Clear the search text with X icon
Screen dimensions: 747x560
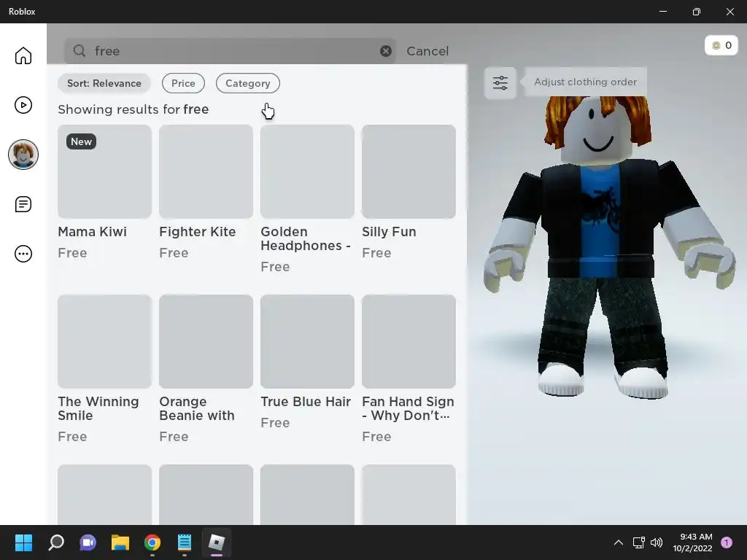[x=386, y=51]
